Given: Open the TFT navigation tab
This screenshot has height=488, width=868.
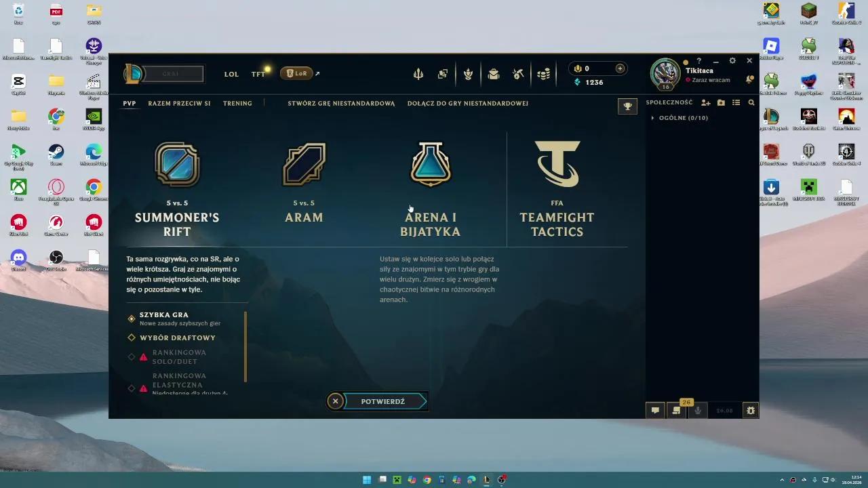Looking at the screenshot, I should (x=258, y=74).
